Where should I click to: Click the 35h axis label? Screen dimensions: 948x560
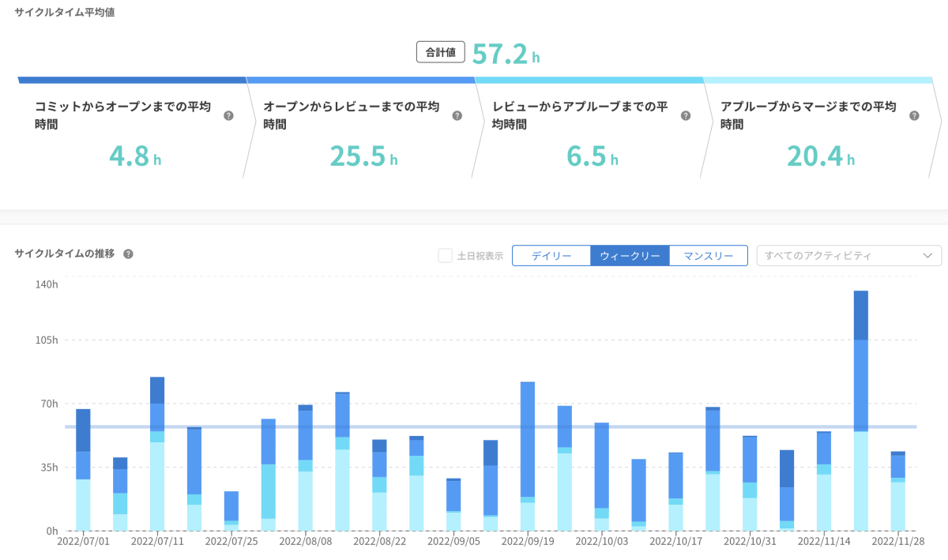tap(49, 467)
